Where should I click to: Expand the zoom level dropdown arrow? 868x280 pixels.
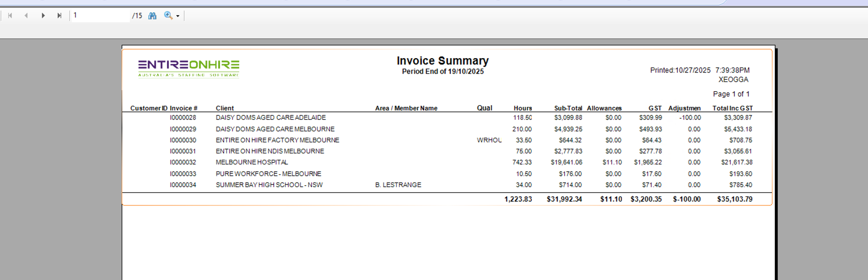(x=178, y=16)
